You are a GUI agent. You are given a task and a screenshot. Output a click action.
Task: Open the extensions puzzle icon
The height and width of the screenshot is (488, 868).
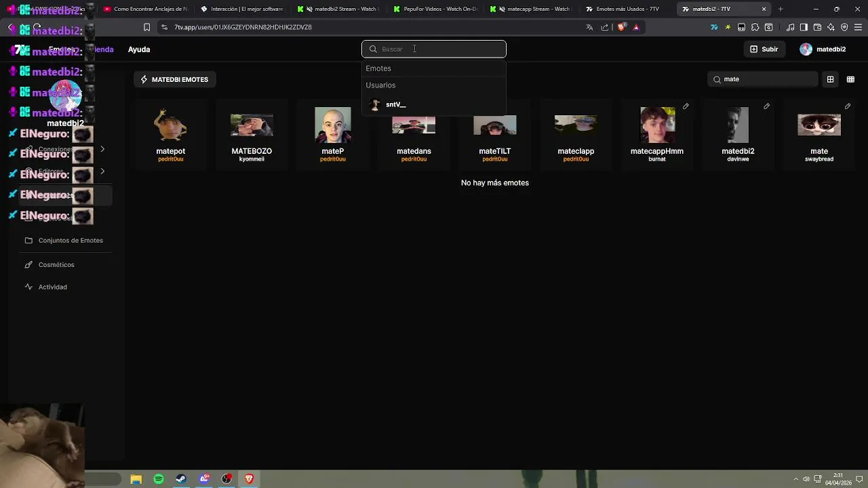pyautogui.click(x=755, y=27)
